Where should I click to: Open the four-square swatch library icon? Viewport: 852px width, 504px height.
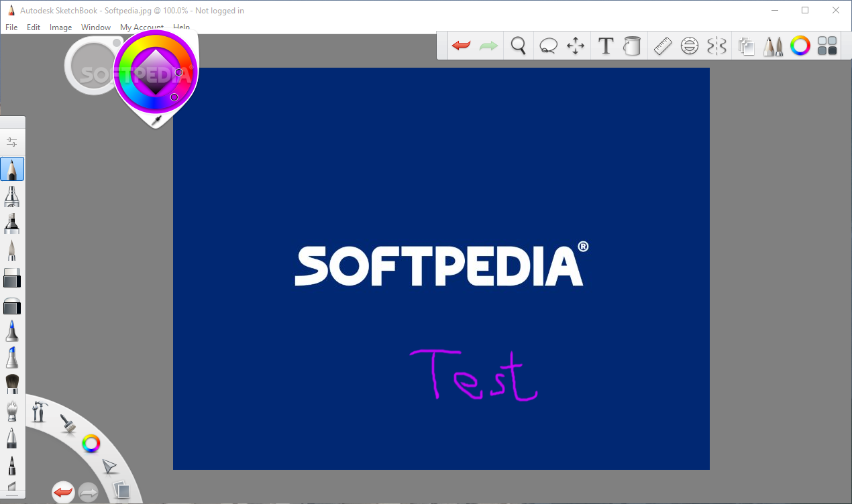point(828,46)
